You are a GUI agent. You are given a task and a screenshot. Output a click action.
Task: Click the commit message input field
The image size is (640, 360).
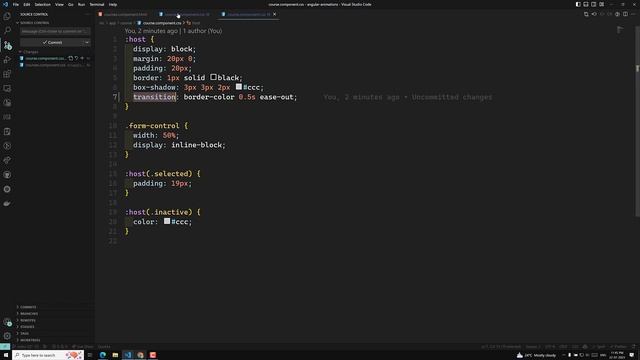point(55,31)
